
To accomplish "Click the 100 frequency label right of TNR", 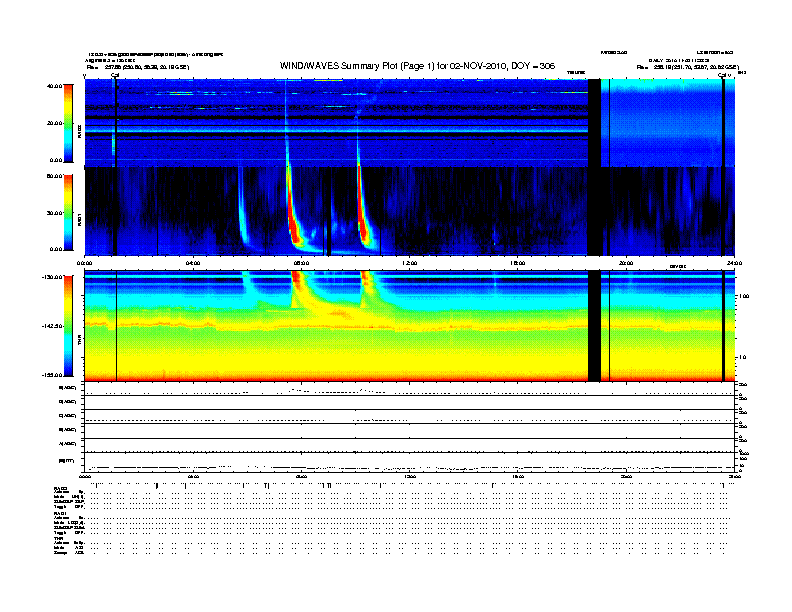I will pos(744,296).
